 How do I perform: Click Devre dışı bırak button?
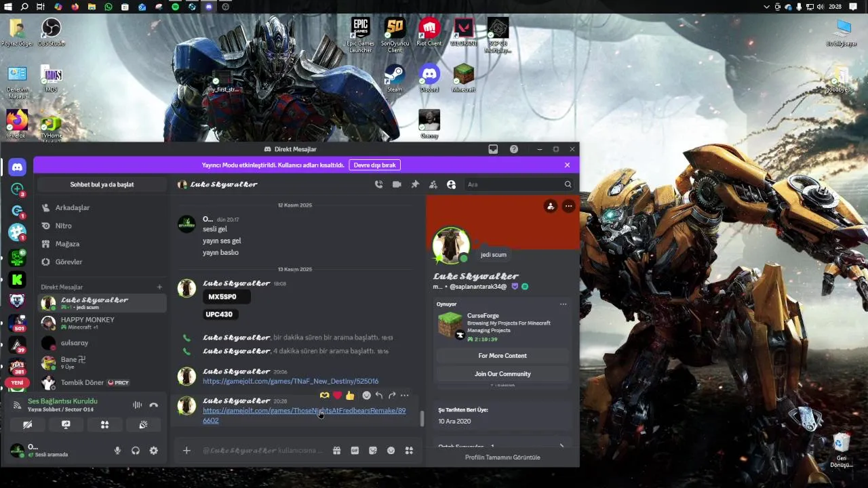tap(374, 165)
